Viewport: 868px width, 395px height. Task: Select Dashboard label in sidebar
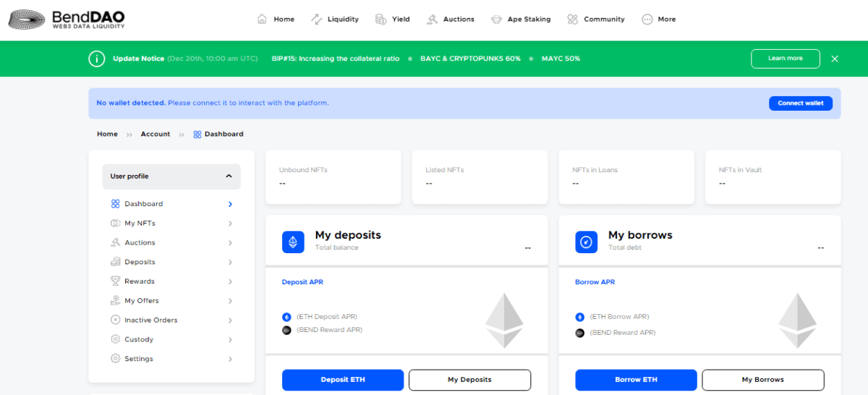143,204
